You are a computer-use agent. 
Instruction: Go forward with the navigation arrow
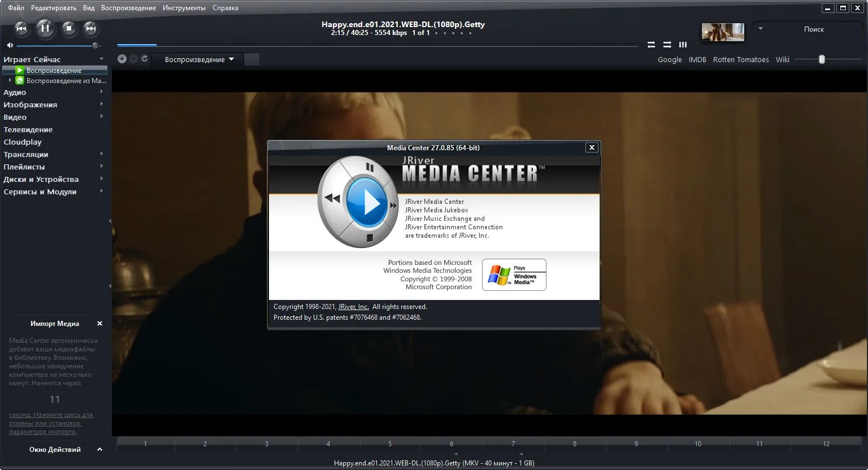coord(133,59)
